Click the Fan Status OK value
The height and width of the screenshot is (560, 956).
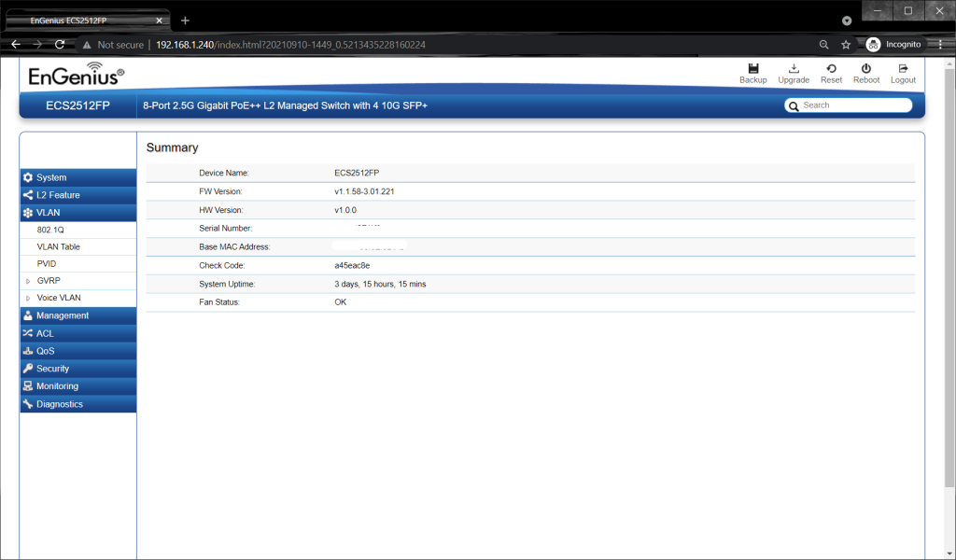[x=340, y=302]
